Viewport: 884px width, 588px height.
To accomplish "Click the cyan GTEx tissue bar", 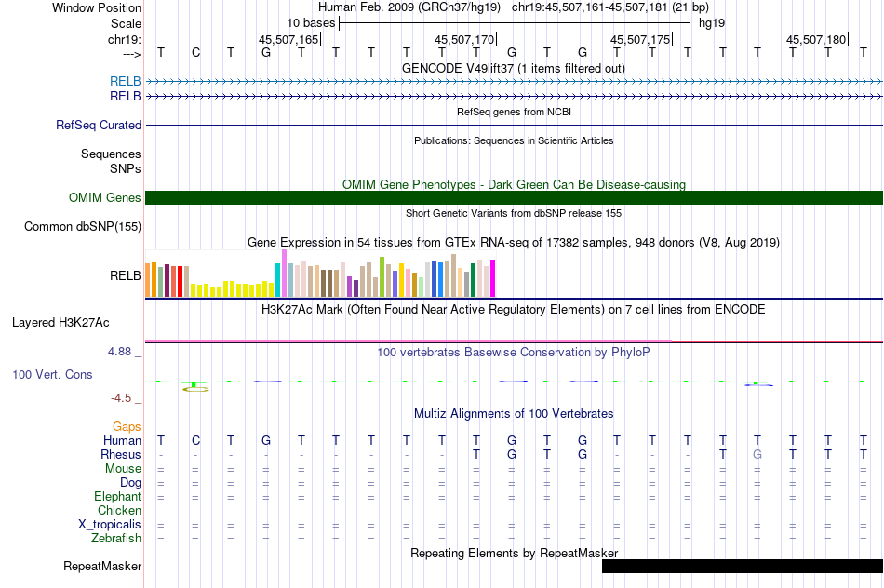I will point(277,280).
